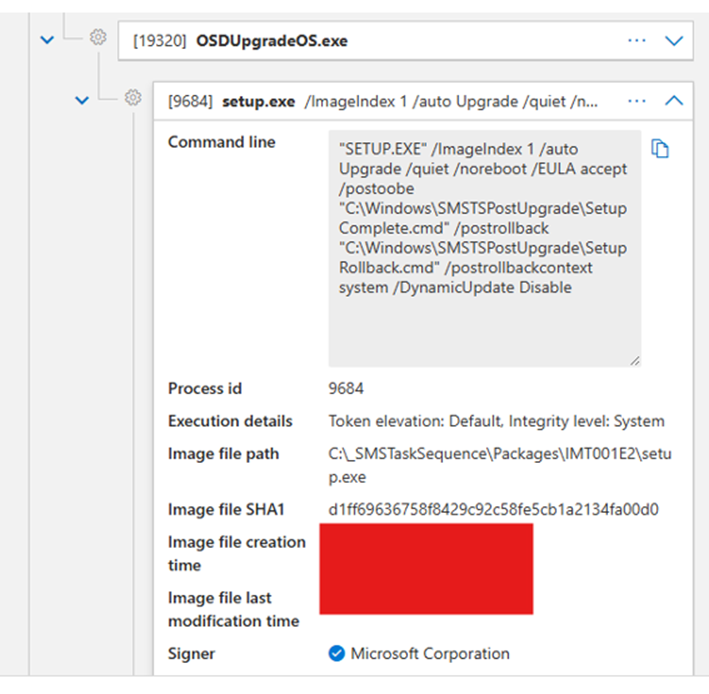Click the process id value 9684
Screen dimensions: 709x694
(346, 388)
